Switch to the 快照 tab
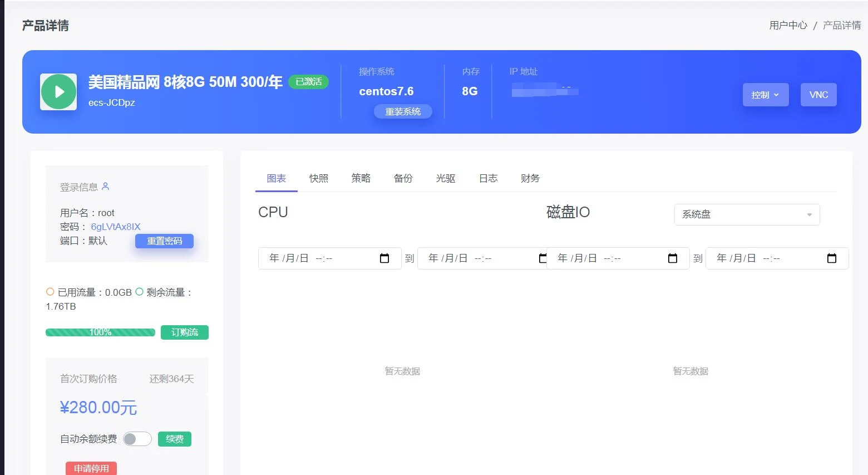Screen dimensions: 868x475 pos(319,178)
